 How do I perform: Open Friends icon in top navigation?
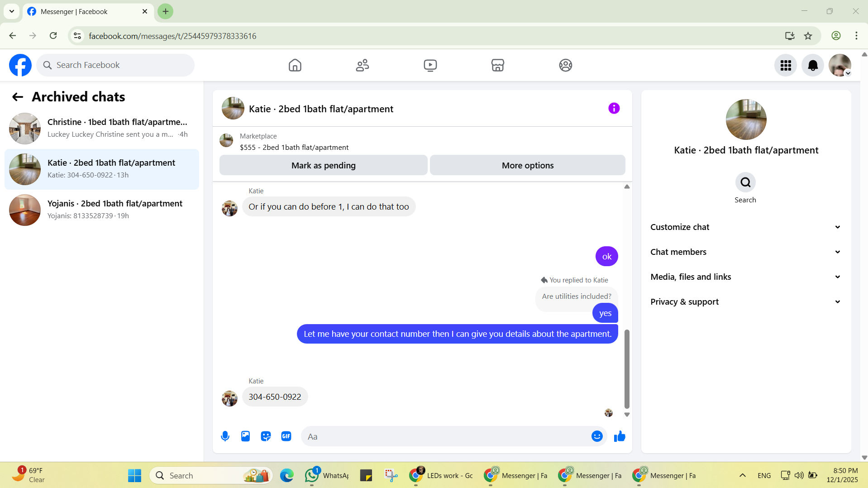tap(362, 65)
